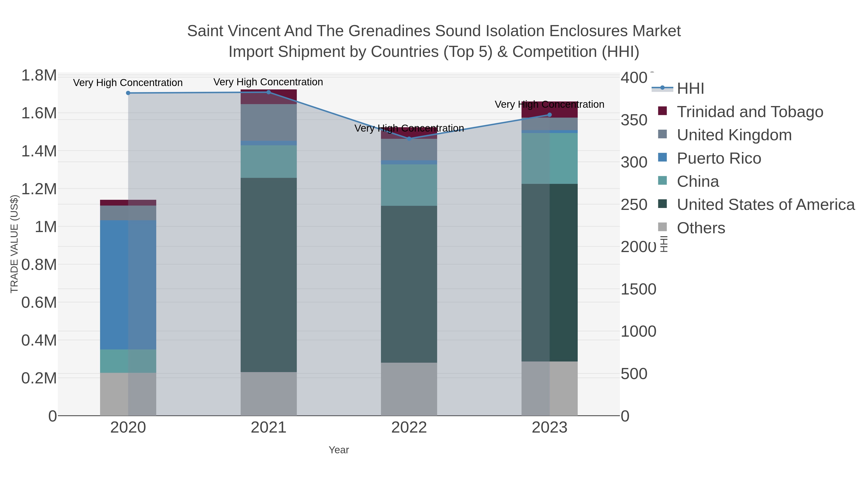Click the 500 HHI axis tick label
Screen dimensions: 868x488
[x=634, y=374]
